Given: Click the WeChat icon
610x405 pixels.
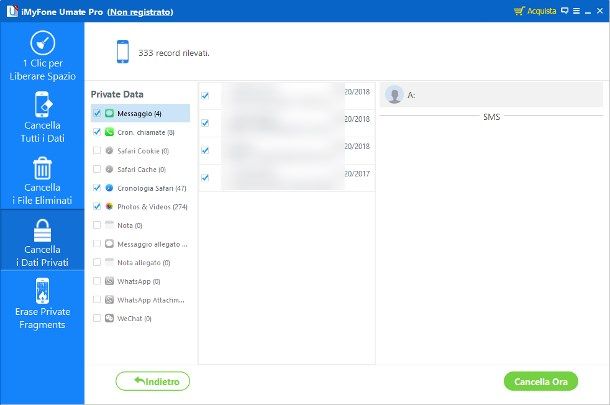Looking at the screenshot, I should (x=109, y=318).
